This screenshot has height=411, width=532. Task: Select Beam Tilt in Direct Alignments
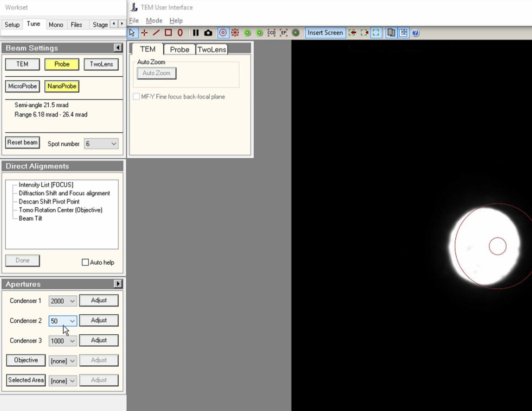(30, 218)
